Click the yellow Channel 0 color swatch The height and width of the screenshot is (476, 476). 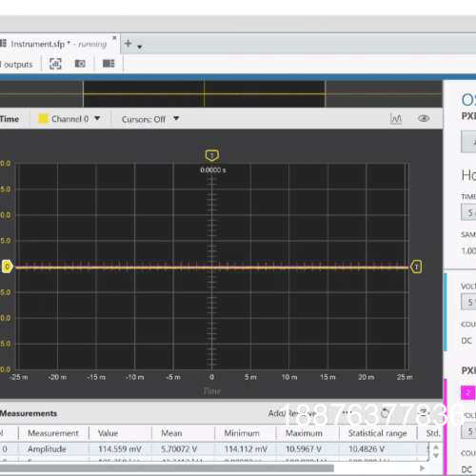point(43,119)
